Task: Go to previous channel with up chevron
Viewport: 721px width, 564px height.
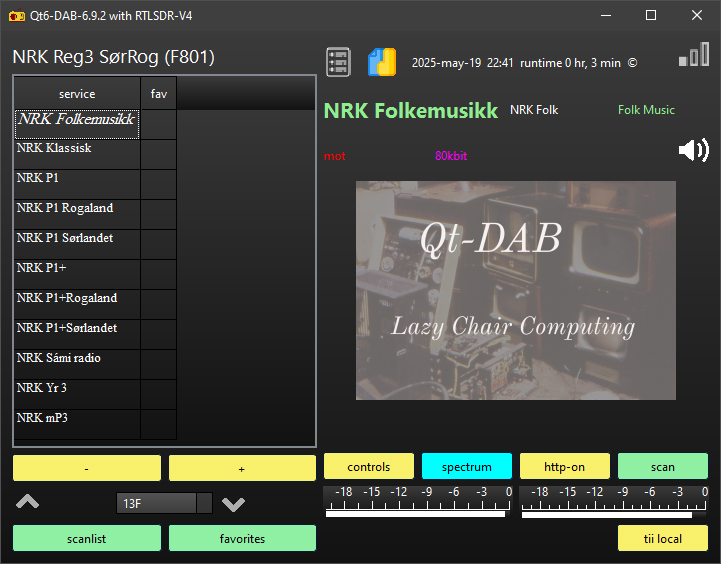Action: click(28, 501)
